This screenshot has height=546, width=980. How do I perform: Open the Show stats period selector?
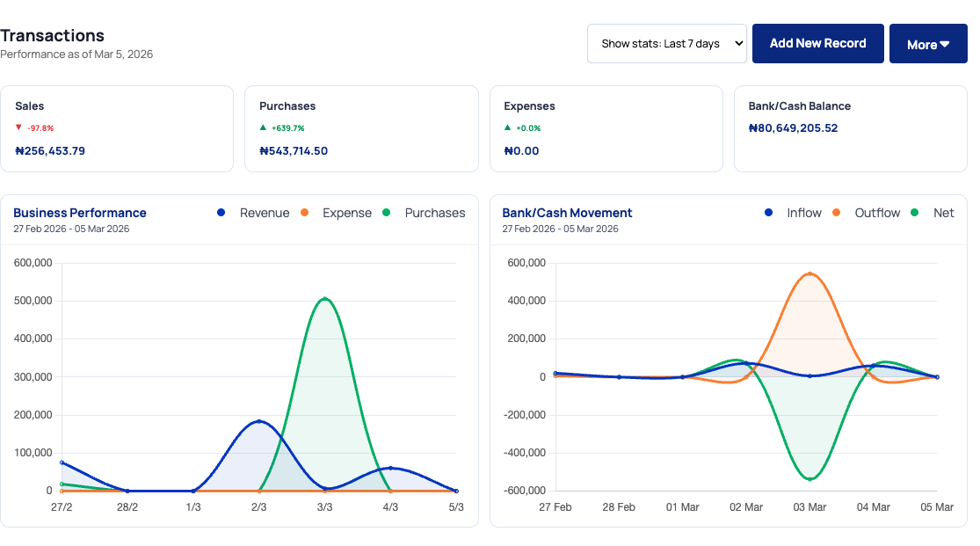(x=667, y=43)
